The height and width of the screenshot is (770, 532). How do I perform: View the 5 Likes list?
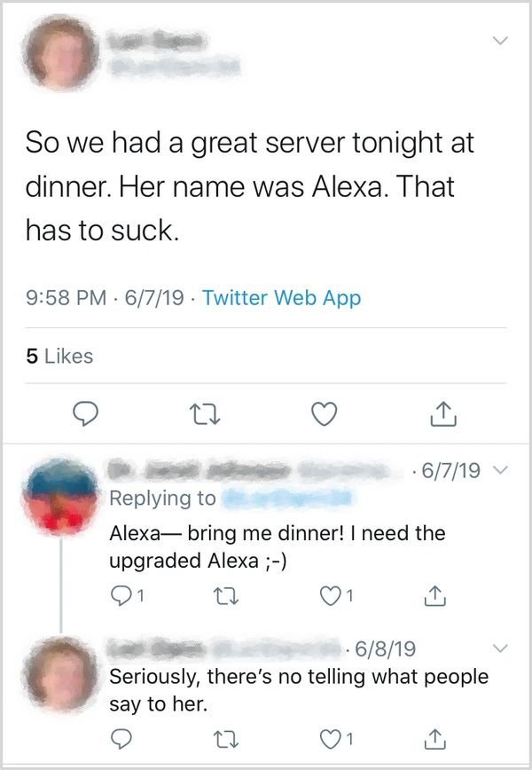click(x=60, y=356)
